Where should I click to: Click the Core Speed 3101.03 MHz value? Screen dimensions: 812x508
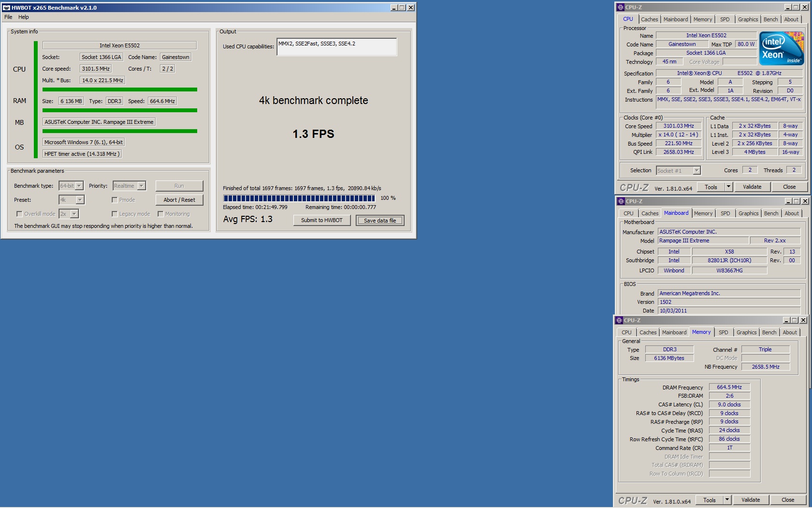pos(679,126)
